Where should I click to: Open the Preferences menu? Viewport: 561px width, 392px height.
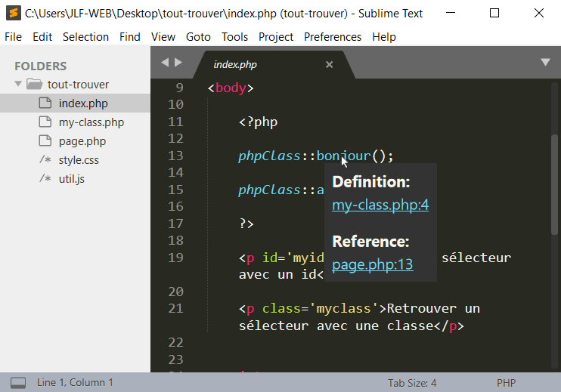pos(333,37)
